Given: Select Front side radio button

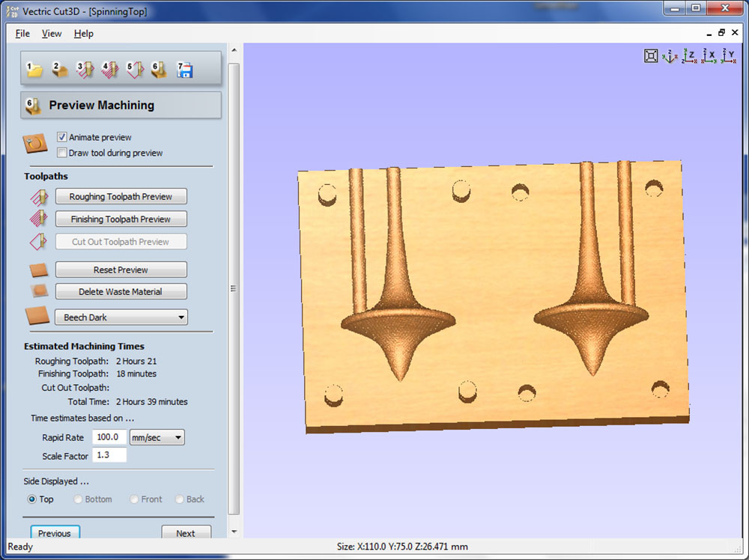Looking at the screenshot, I should pyautogui.click(x=134, y=499).
